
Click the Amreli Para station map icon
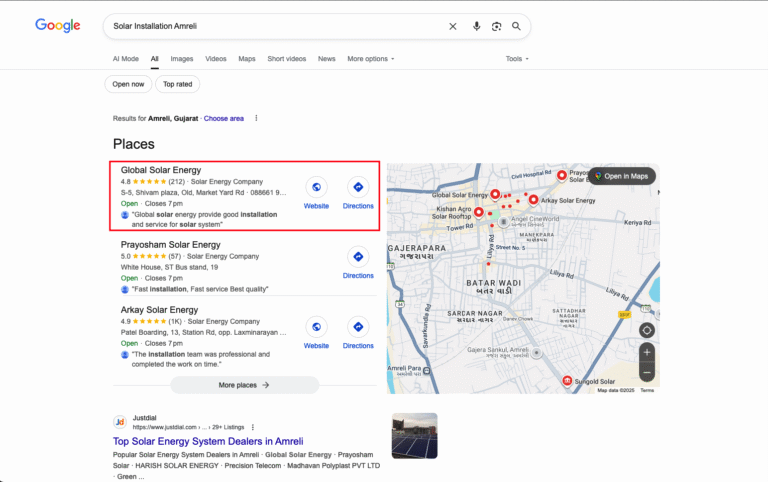pyautogui.click(x=427, y=371)
